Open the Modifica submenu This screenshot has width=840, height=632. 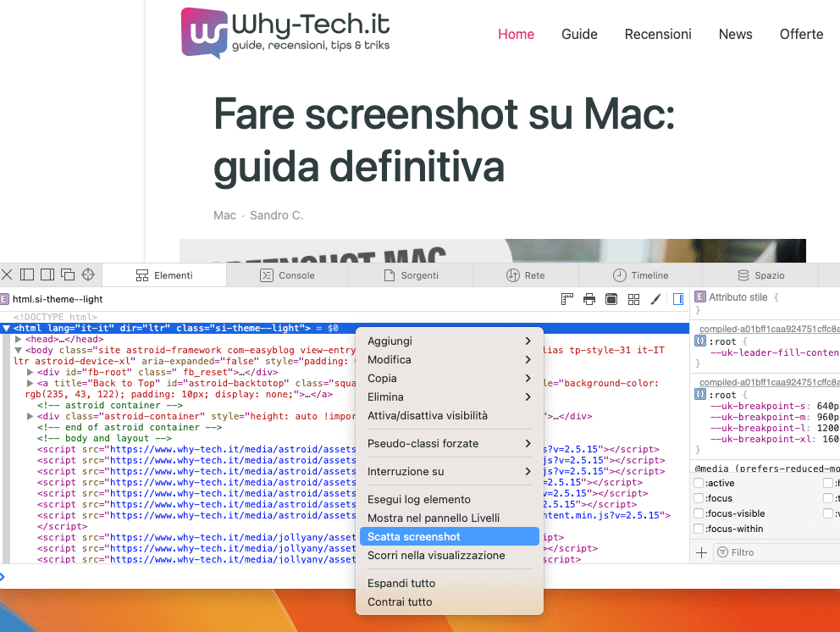[450, 360]
